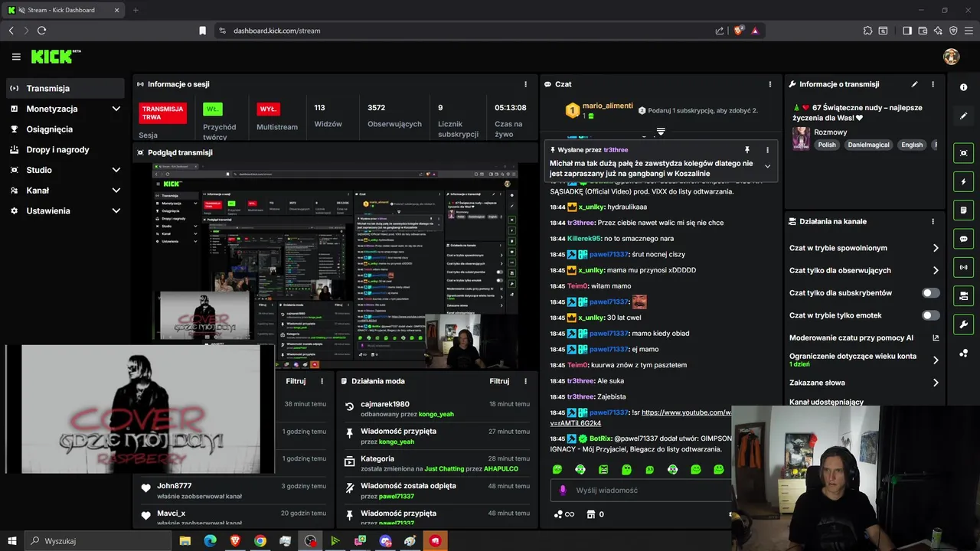
Task: Open pinned message three-dot options
Action: pyautogui.click(x=767, y=150)
